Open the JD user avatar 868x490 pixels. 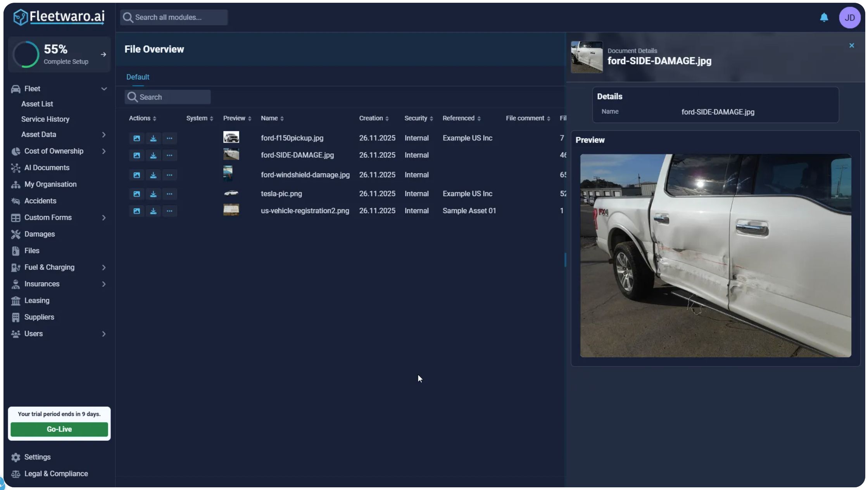click(x=849, y=17)
